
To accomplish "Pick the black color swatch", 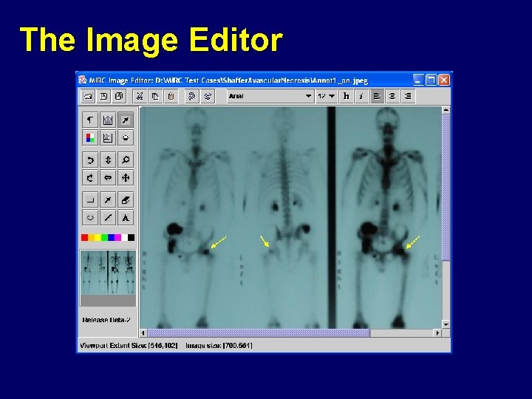I will [132, 238].
